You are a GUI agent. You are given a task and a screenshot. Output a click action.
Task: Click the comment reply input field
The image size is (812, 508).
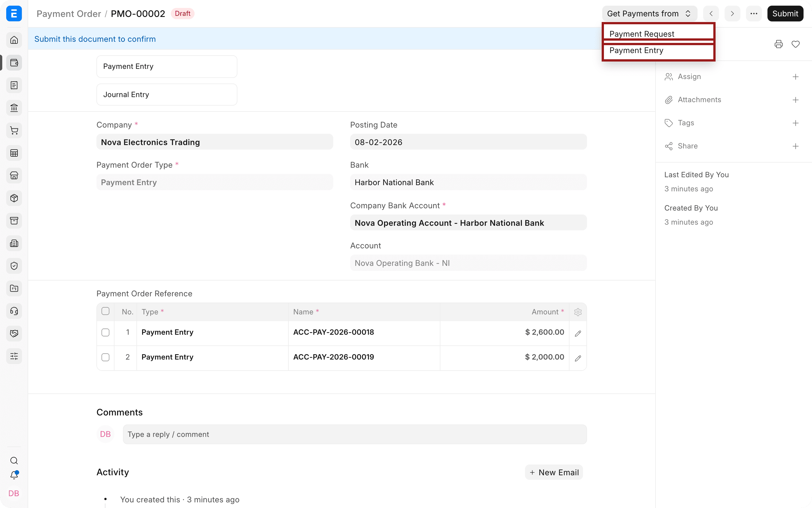355,434
